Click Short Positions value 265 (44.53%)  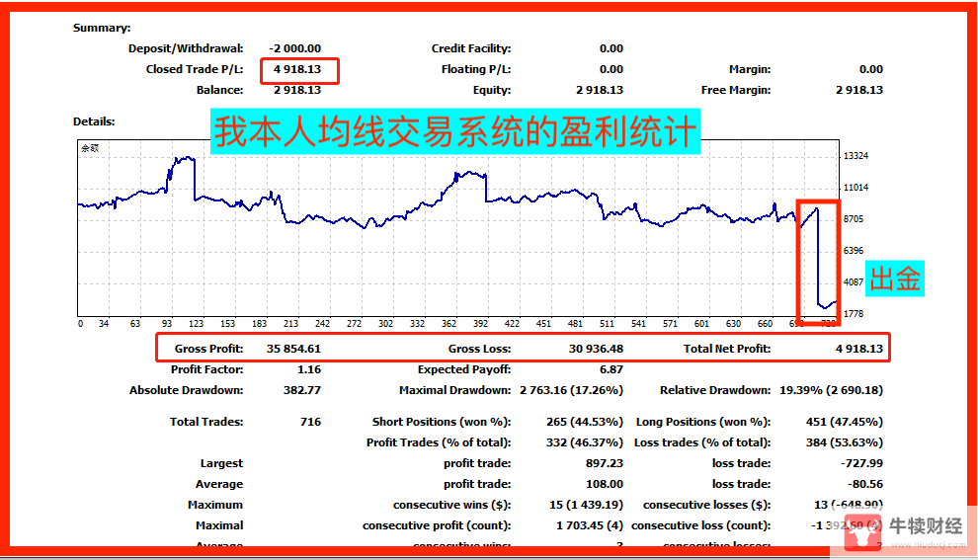pos(585,422)
